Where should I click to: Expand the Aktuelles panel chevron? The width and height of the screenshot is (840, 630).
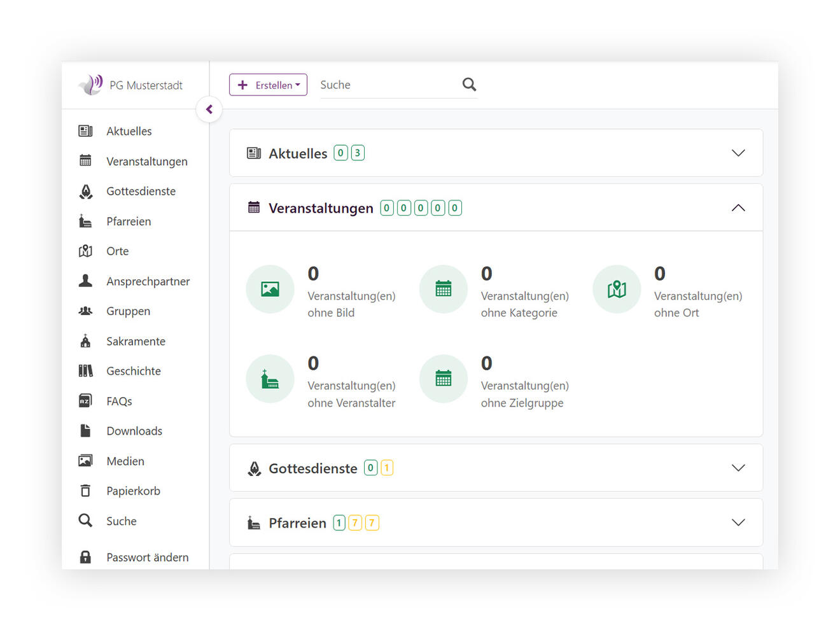(738, 153)
